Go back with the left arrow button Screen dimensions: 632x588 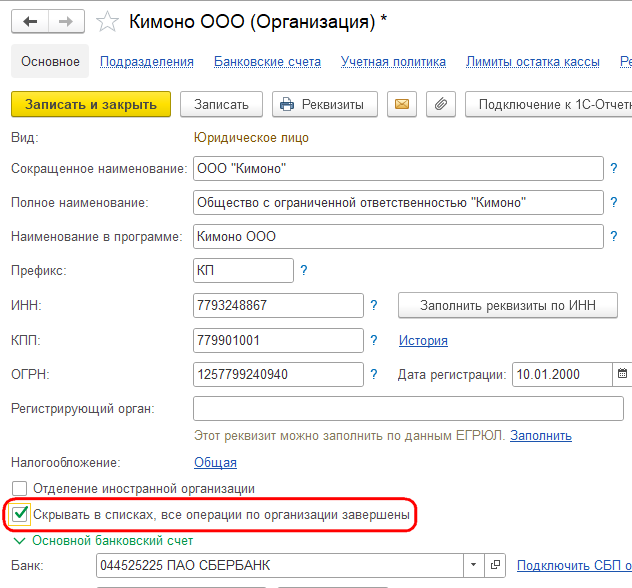(30, 21)
